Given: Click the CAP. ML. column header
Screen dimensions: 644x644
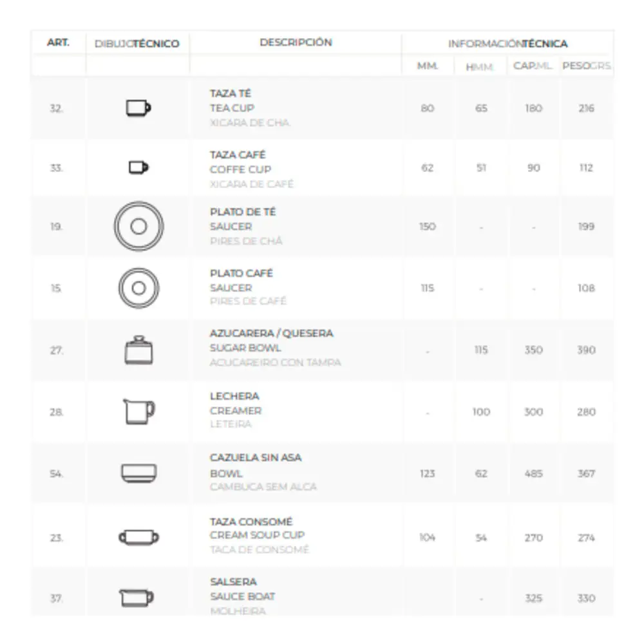Looking at the screenshot, I should point(533,66).
